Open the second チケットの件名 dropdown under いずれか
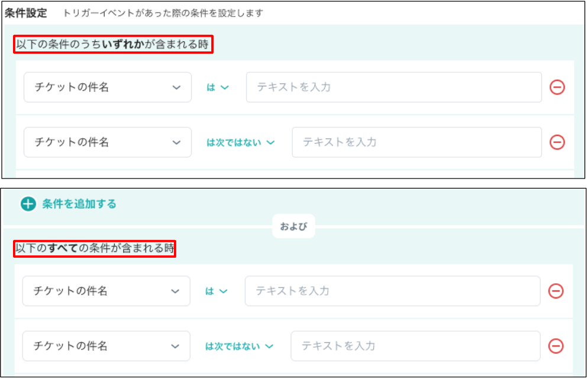Viewport: 588px width, 379px height. [x=108, y=142]
